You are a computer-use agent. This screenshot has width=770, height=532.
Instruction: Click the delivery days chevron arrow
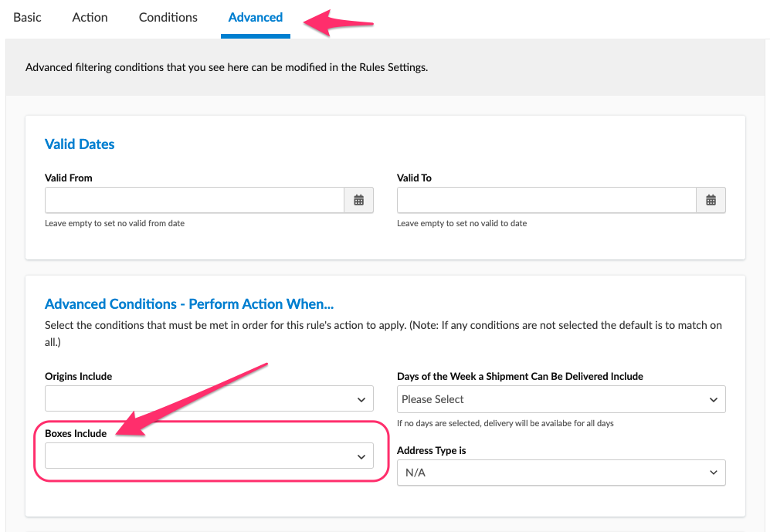tap(713, 399)
